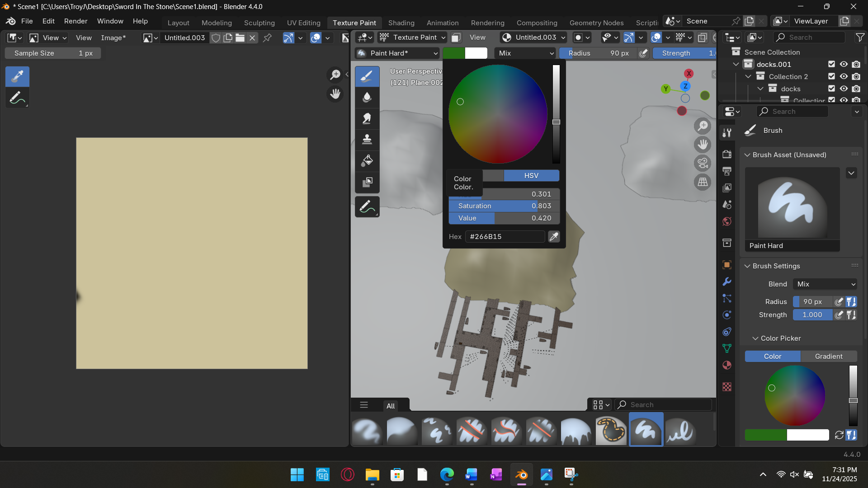
Task: Select Gradient in Color Picker panel
Action: pos(829,357)
